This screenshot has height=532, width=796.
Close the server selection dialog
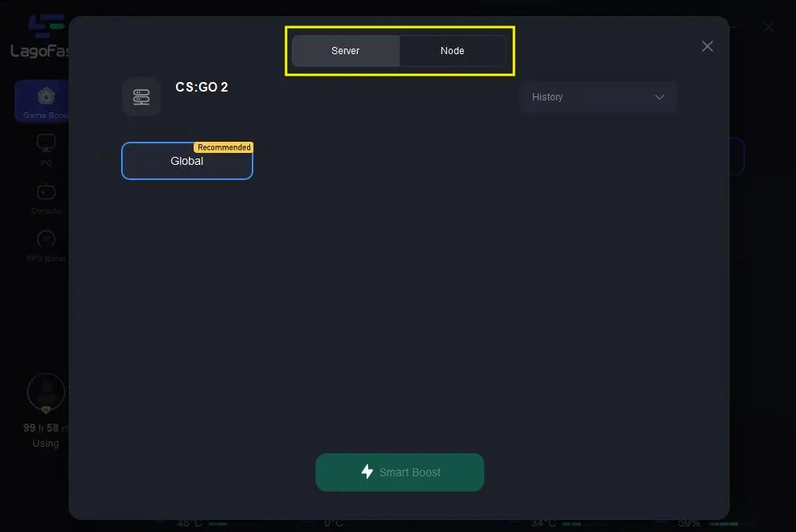click(708, 47)
